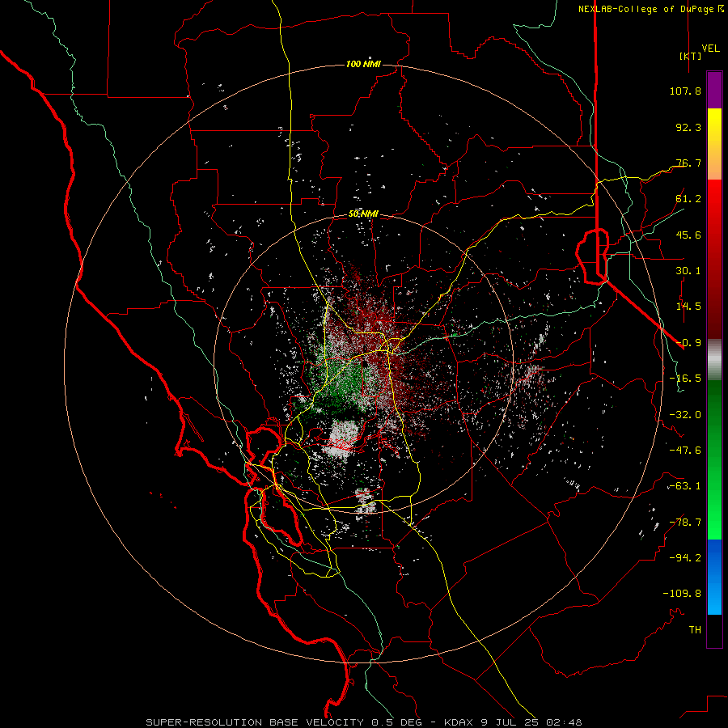This screenshot has height=728, width=728.
Task: Select the -16.5 velocity scale value
Action: 685,379
